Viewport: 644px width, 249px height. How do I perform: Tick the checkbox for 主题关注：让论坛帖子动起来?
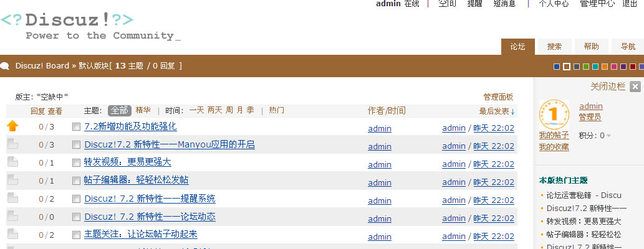pos(76,235)
